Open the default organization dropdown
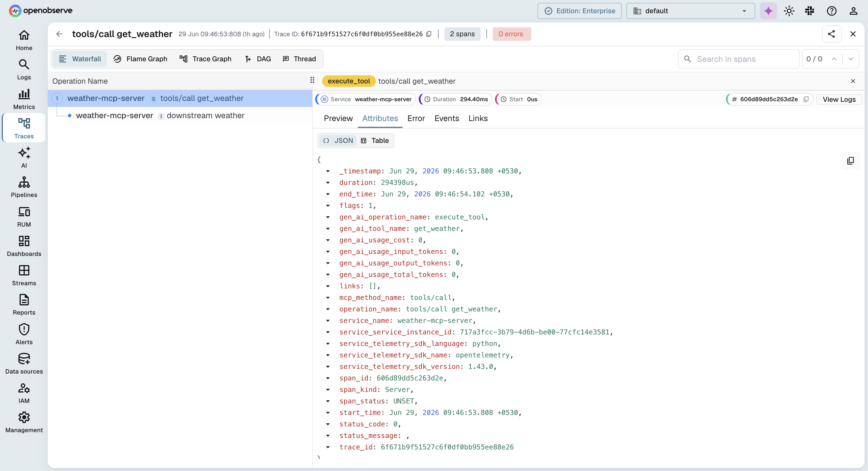 691,11
